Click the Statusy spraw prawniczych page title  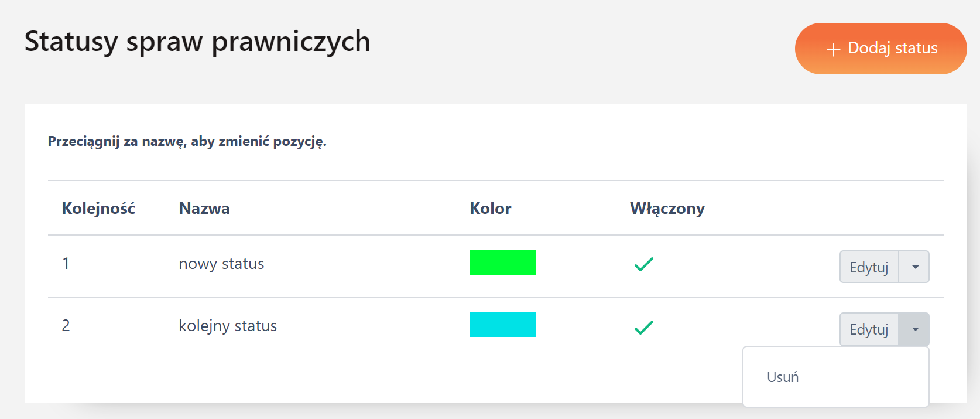(x=197, y=42)
